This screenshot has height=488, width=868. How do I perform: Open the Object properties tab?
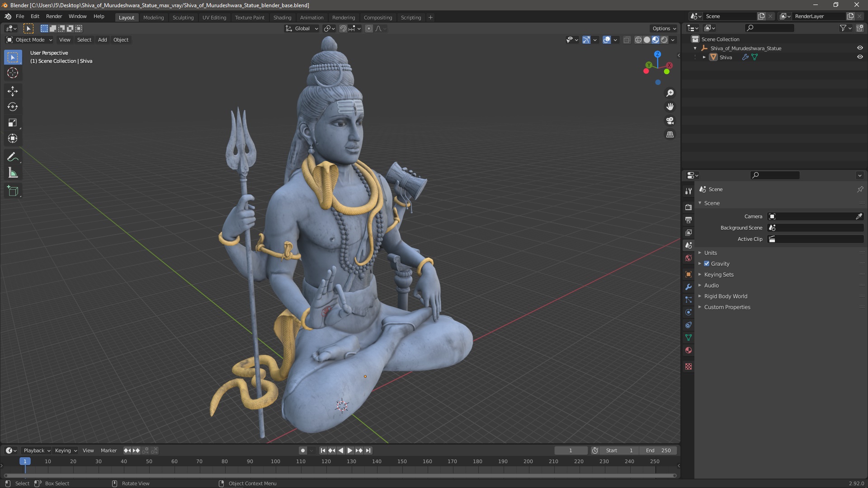[x=689, y=274]
